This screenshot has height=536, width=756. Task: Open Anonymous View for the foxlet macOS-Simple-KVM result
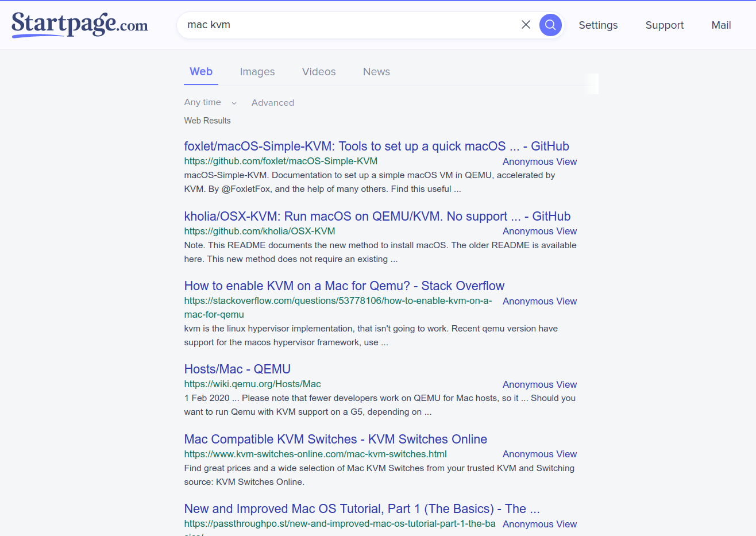click(539, 161)
